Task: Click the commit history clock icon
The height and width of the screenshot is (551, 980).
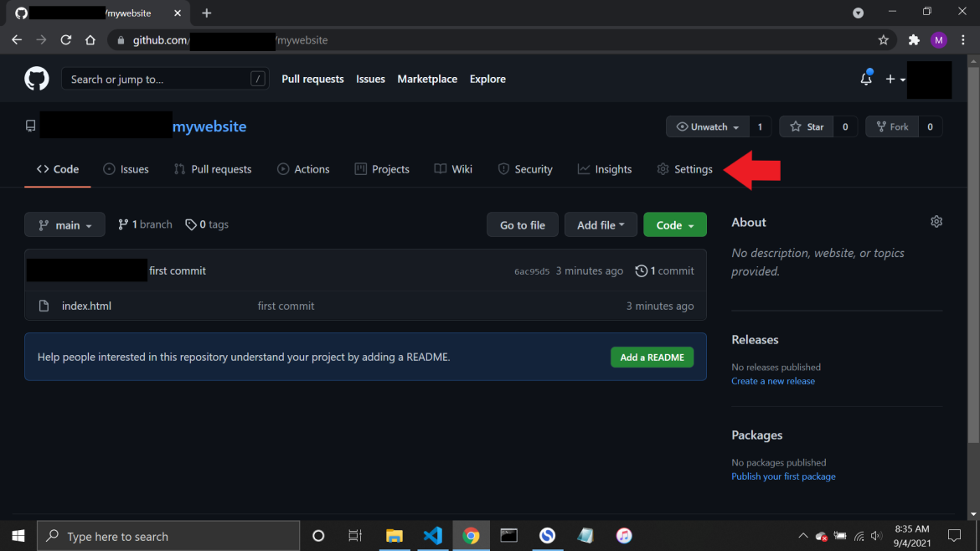Action: (x=642, y=270)
